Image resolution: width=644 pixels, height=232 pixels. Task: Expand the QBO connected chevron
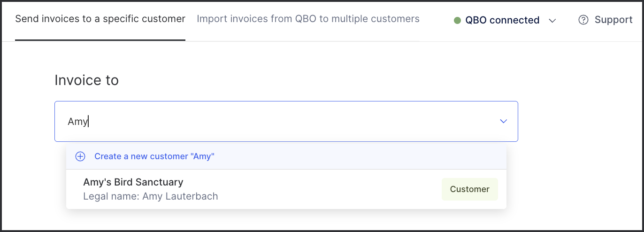click(552, 21)
